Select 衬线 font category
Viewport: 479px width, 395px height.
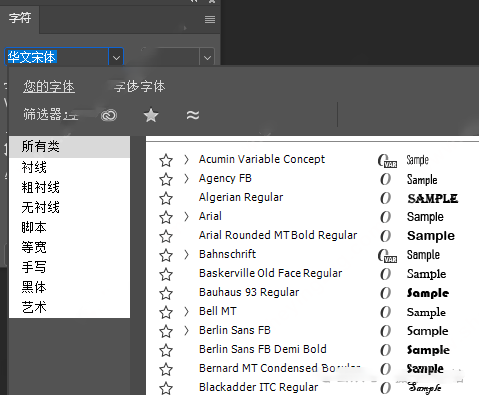click(x=69, y=167)
